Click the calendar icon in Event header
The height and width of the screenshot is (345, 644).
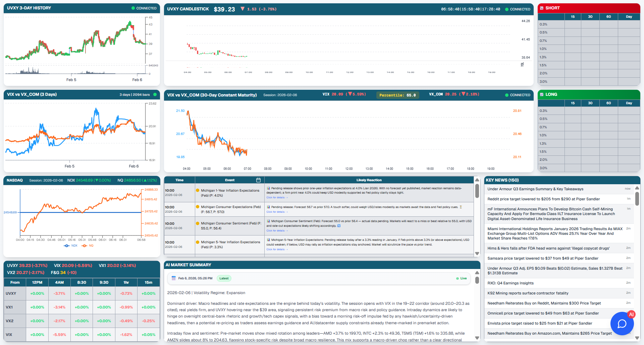[258, 180]
